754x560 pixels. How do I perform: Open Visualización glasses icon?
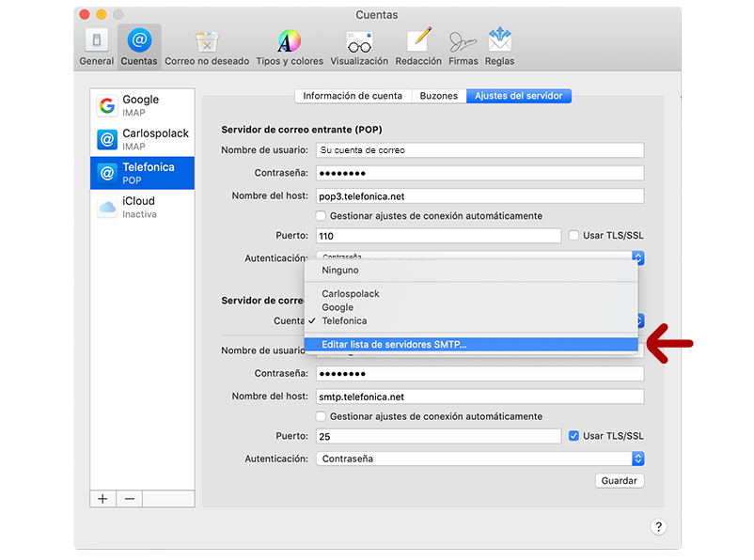(359, 42)
